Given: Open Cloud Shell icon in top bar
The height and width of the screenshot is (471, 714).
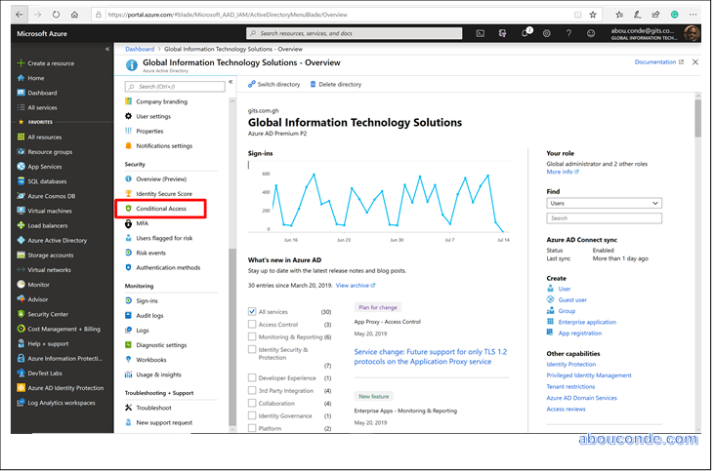Looking at the screenshot, I should 480,33.
